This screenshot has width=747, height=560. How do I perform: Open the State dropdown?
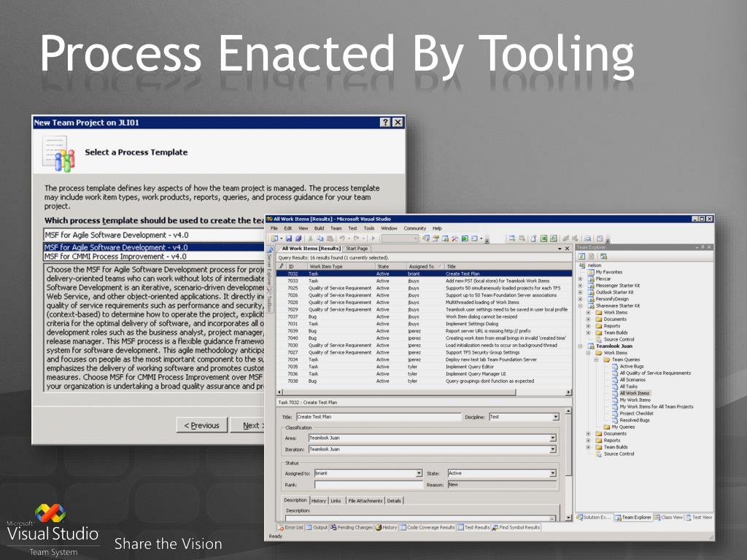click(553, 473)
